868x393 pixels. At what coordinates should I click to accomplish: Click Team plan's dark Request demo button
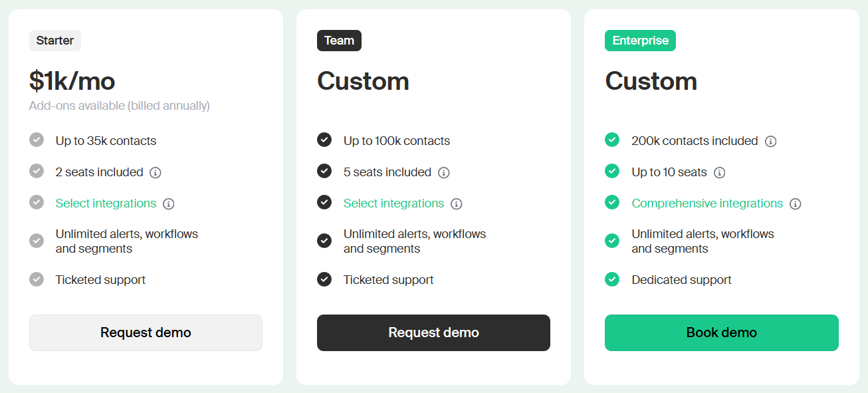coord(433,332)
